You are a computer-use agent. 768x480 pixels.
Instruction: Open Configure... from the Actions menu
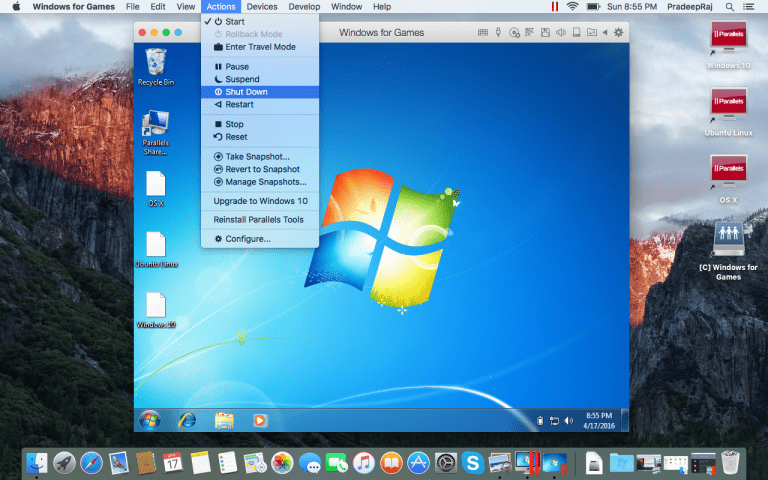click(x=260, y=239)
